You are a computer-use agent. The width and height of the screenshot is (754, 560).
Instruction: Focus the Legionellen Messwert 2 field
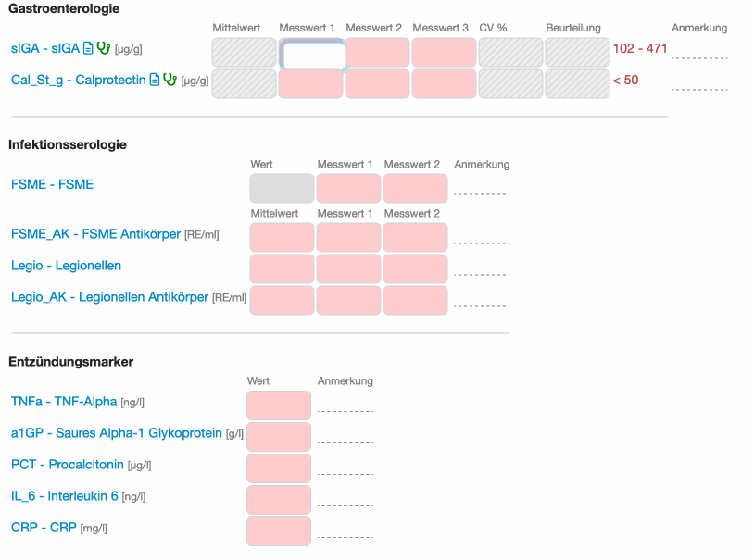tap(415, 269)
